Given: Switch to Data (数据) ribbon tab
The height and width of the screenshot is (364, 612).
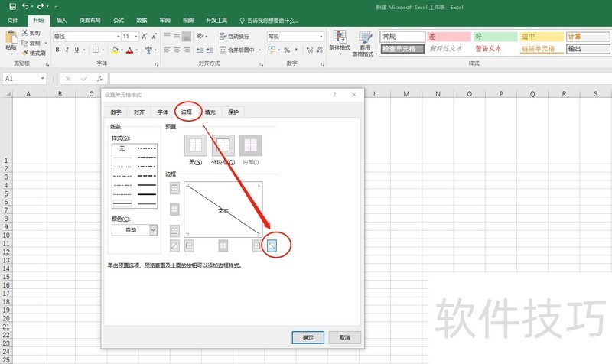Looking at the screenshot, I should [x=142, y=21].
